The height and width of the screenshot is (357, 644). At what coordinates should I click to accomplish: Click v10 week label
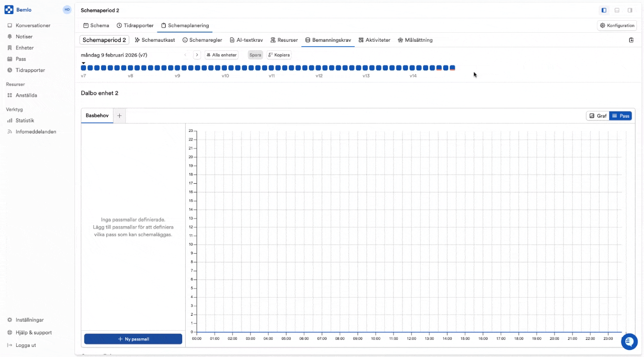pyautogui.click(x=225, y=76)
